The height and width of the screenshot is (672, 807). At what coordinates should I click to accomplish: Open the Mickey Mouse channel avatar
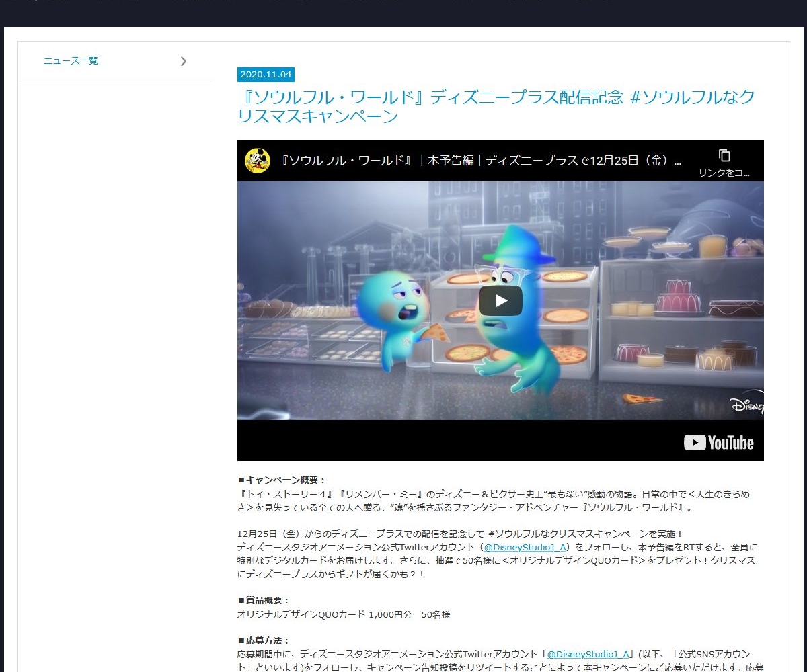(x=257, y=161)
